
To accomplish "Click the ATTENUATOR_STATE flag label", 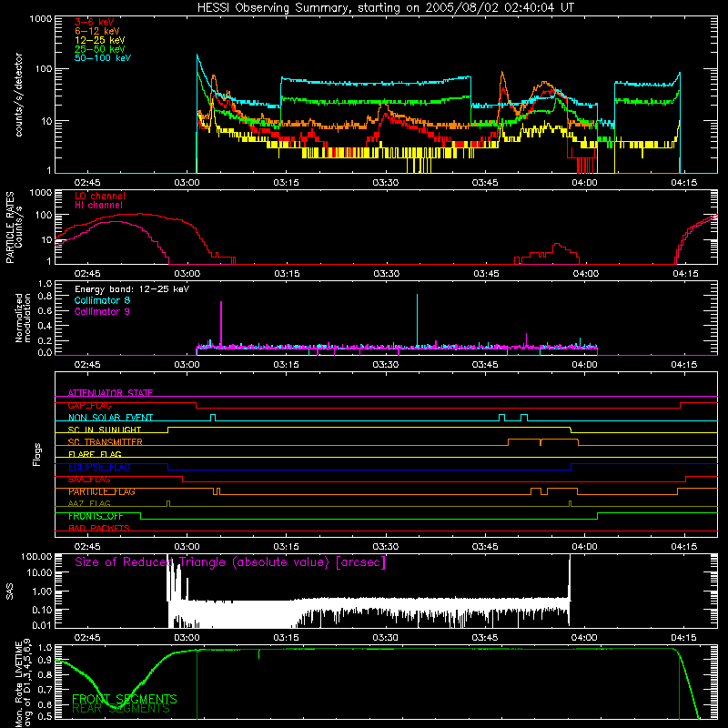I will click(110, 393).
